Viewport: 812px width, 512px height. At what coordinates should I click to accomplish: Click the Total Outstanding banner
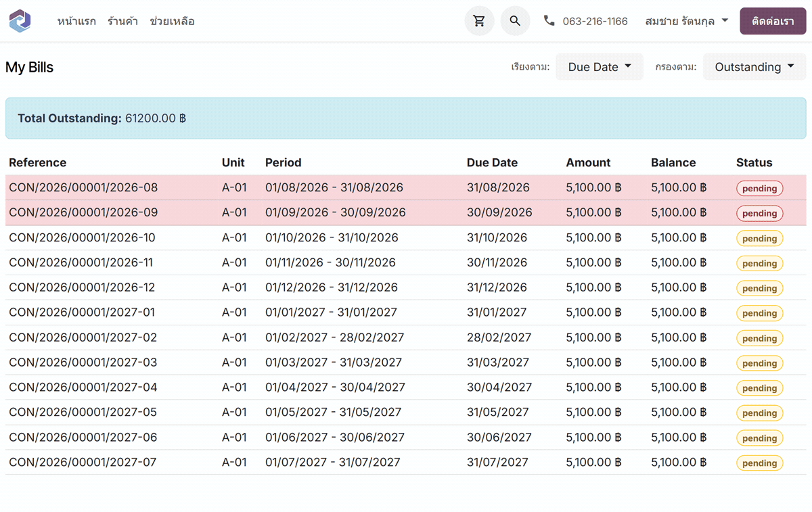pyautogui.click(x=406, y=118)
